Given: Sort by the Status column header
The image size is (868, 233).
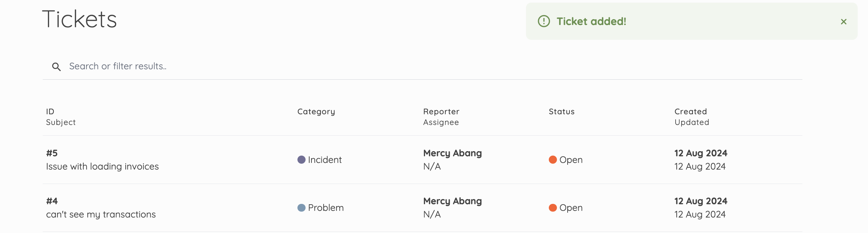Looking at the screenshot, I should click(562, 112).
